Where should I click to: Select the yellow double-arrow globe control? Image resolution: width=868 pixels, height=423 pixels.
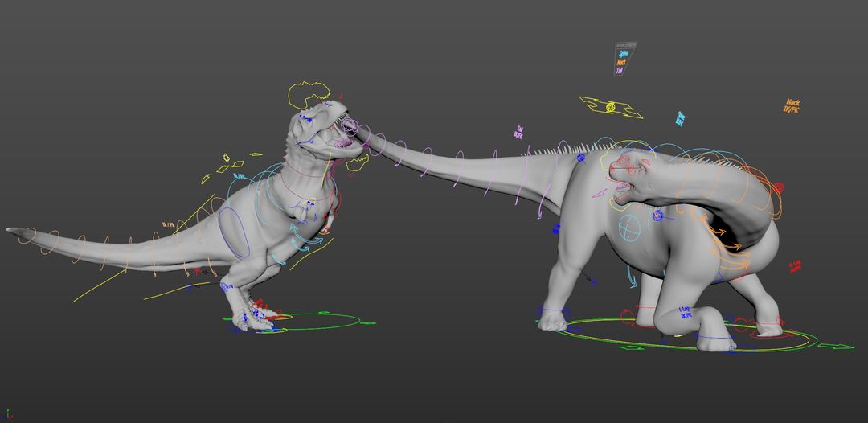click(611, 108)
